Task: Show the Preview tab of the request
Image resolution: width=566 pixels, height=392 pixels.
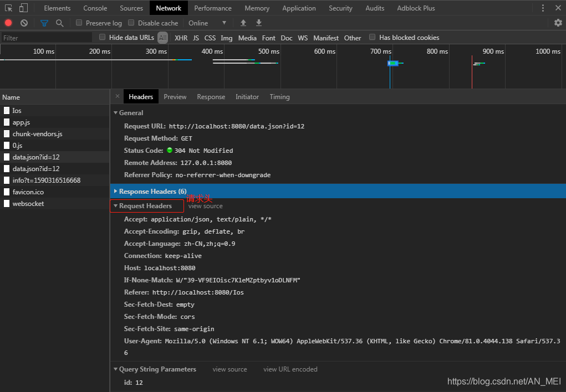Action: [175, 97]
